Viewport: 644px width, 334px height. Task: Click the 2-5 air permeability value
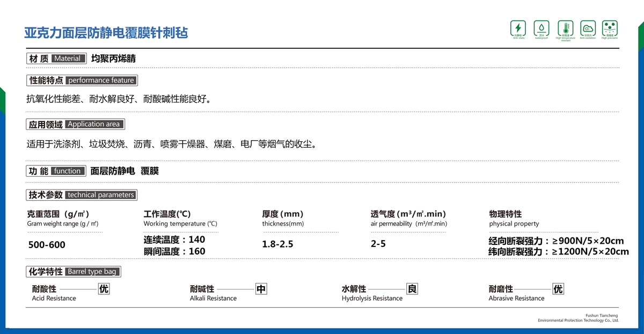coord(378,244)
